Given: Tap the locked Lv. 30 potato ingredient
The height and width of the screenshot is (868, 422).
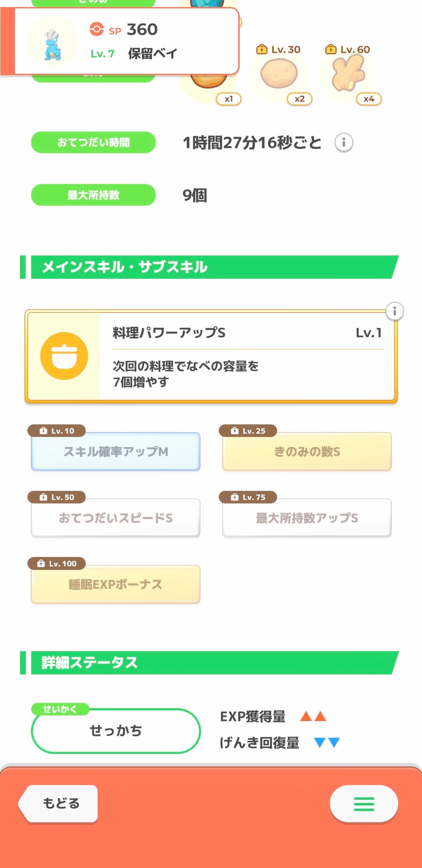Looking at the screenshot, I should (x=279, y=74).
